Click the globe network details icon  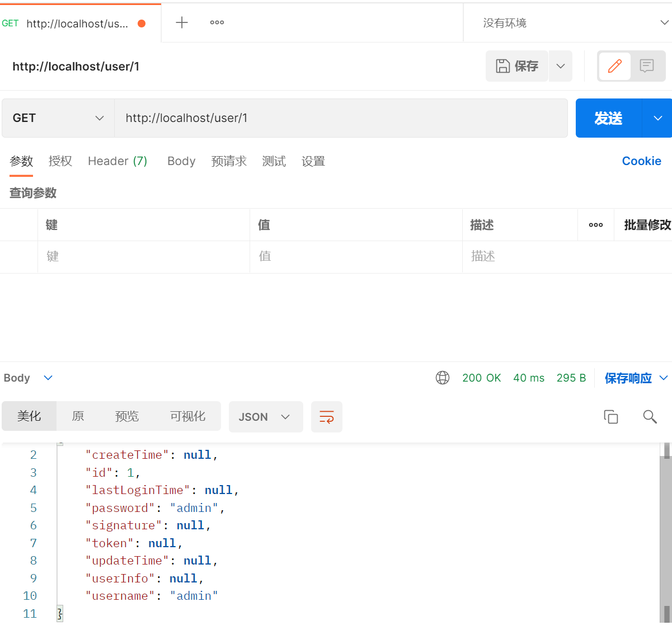442,378
